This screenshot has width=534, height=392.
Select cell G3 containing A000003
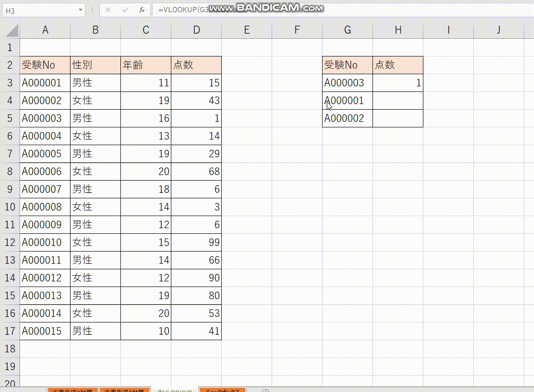[x=347, y=83]
